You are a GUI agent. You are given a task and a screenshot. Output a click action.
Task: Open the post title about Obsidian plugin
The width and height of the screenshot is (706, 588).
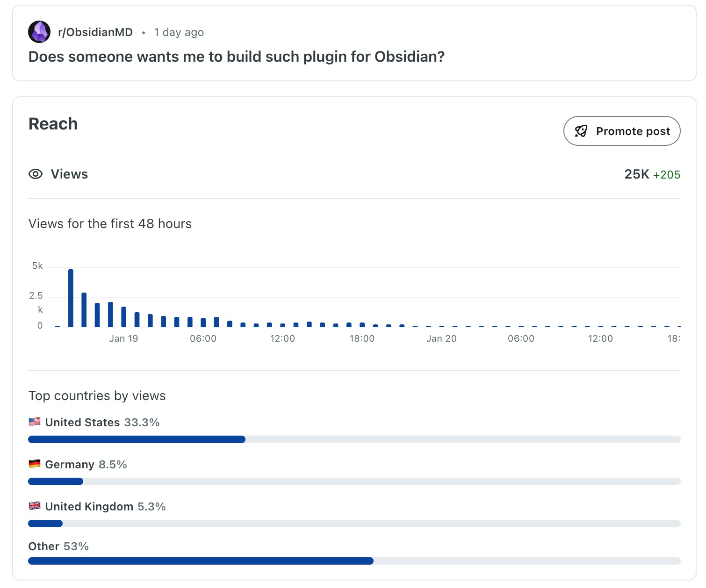pos(236,57)
